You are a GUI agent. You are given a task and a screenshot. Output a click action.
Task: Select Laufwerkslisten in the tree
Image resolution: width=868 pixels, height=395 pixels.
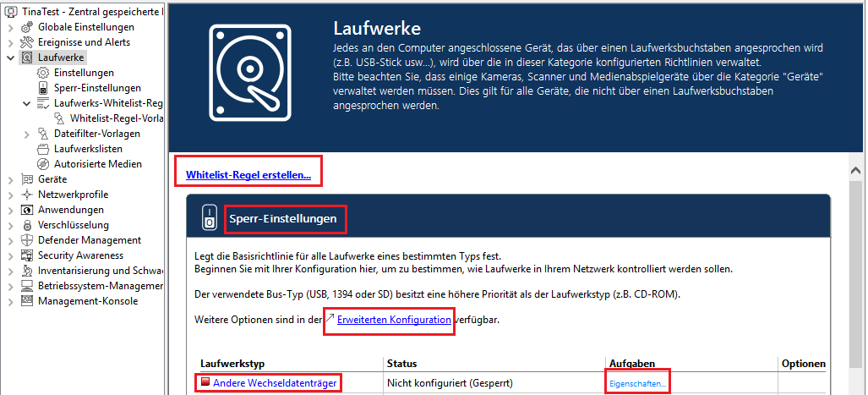[x=88, y=149]
